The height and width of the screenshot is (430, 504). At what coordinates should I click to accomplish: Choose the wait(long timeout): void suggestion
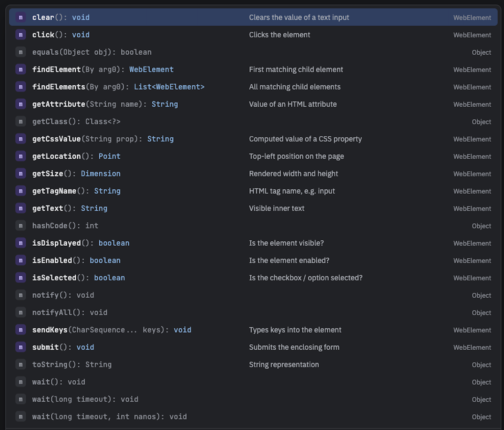(x=253, y=399)
